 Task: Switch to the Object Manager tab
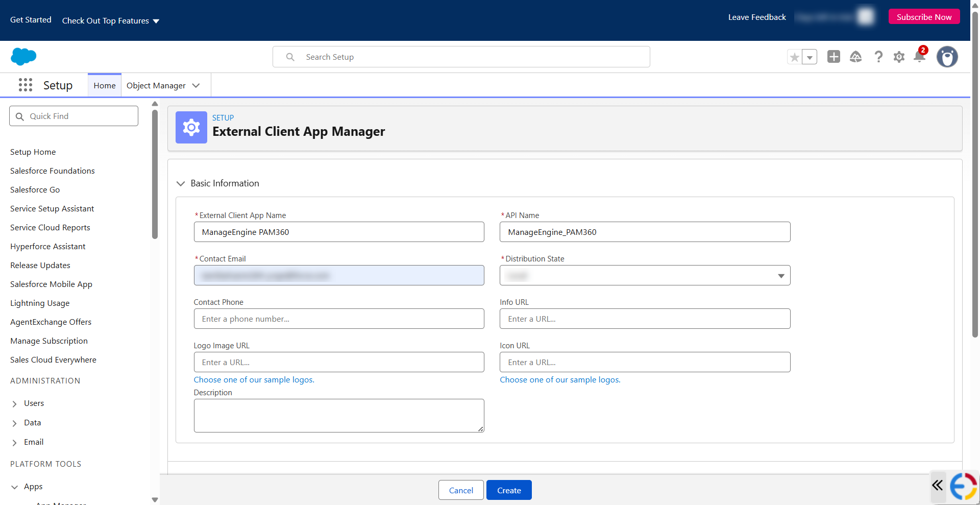tap(156, 85)
